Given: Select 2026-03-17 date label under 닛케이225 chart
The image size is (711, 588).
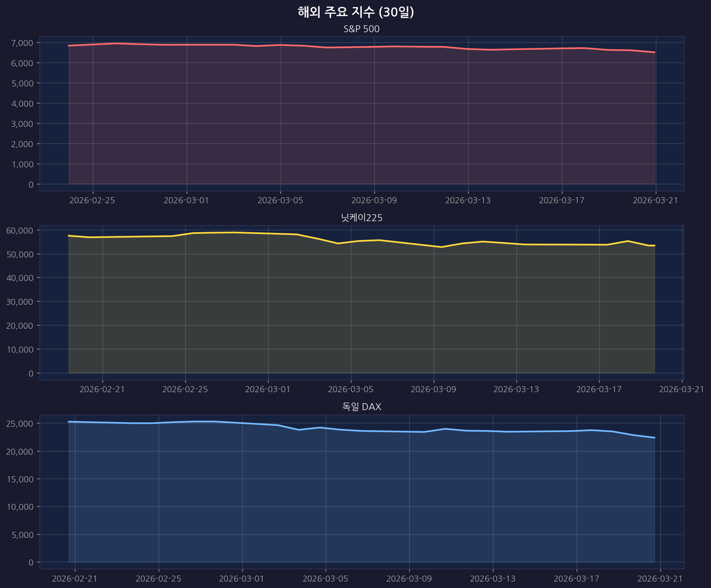Looking at the screenshot, I should (x=599, y=389).
